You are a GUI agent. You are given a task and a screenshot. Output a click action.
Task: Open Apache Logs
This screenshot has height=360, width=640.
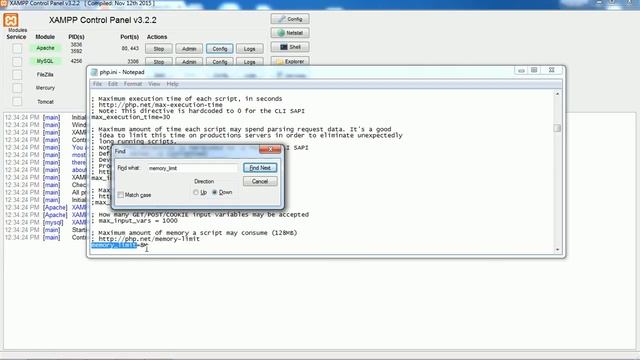tap(249, 49)
